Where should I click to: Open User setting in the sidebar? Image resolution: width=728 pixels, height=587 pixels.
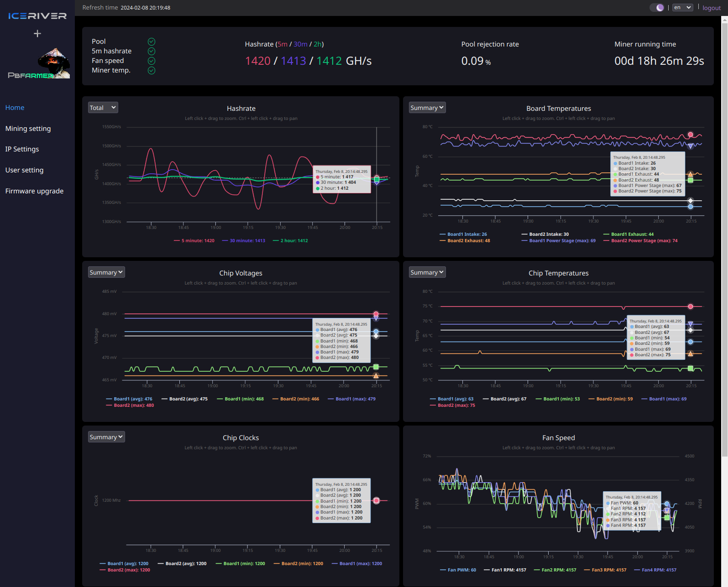pos(25,170)
